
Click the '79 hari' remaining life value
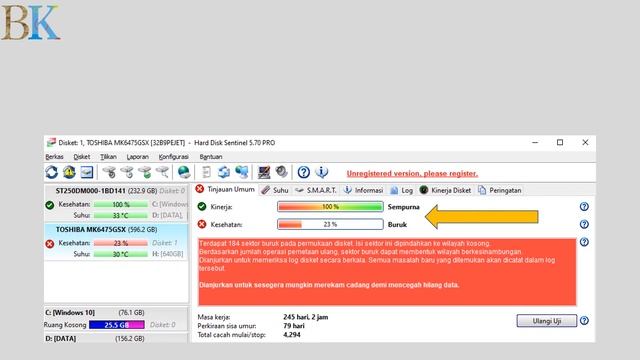(294, 326)
